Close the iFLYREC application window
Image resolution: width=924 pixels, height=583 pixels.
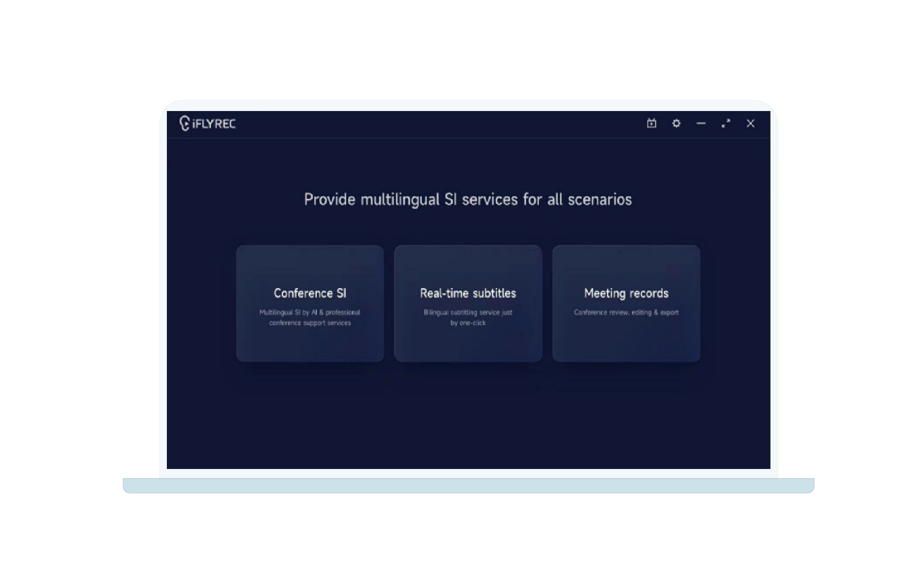point(750,123)
